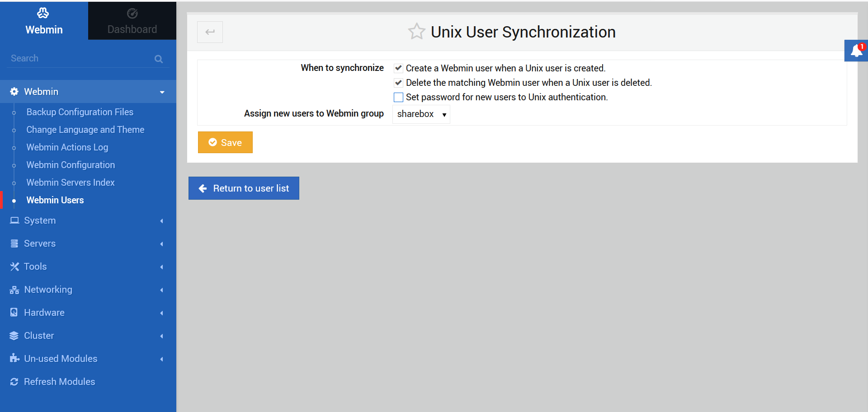Click the search magnifier icon

[x=159, y=59]
